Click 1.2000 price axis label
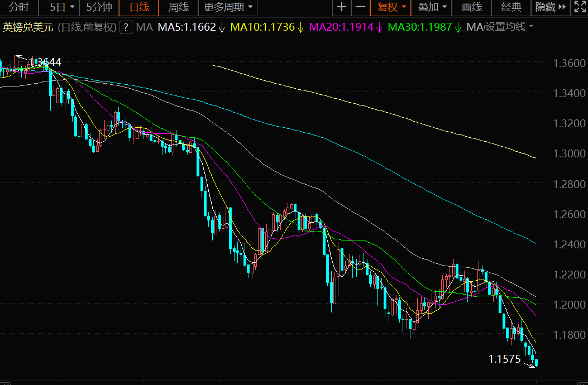Screen dimensions: 588x385 tap(569, 305)
